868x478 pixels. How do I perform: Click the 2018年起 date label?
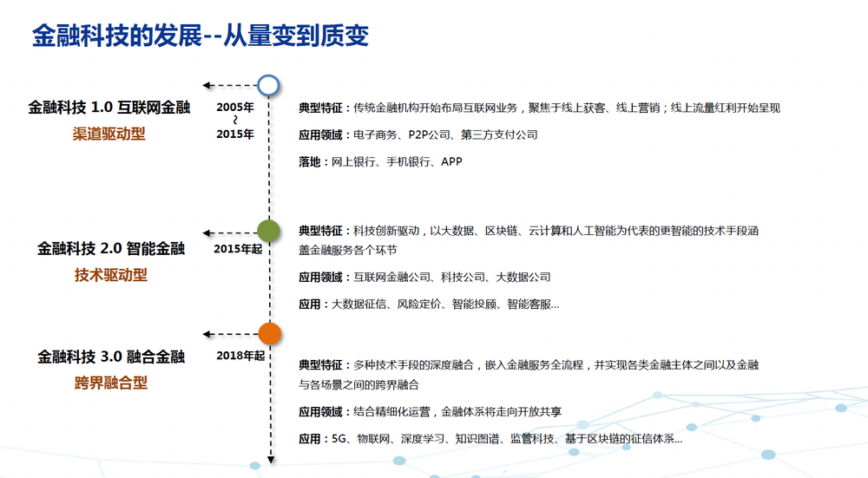click(x=240, y=356)
